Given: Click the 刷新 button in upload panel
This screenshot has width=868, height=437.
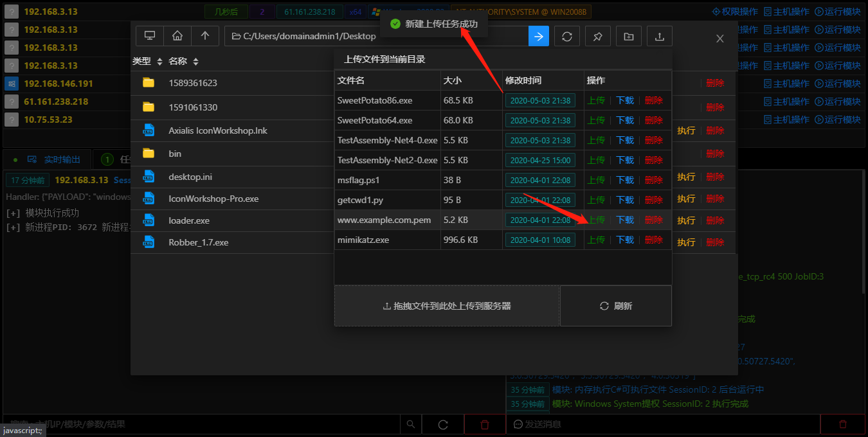Looking at the screenshot, I should tap(616, 306).
